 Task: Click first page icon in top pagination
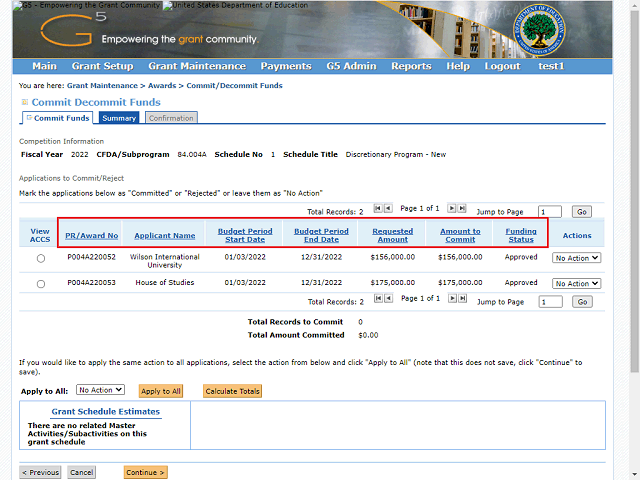coord(378,209)
